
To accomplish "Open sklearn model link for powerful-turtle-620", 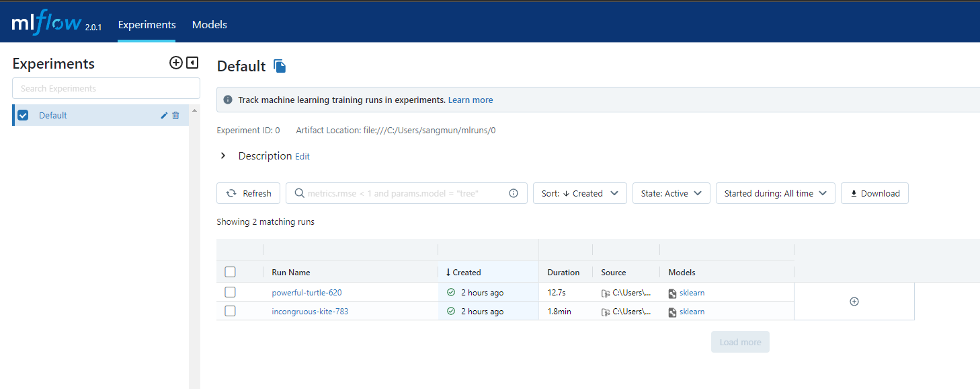I will click(x=692, y=293).
